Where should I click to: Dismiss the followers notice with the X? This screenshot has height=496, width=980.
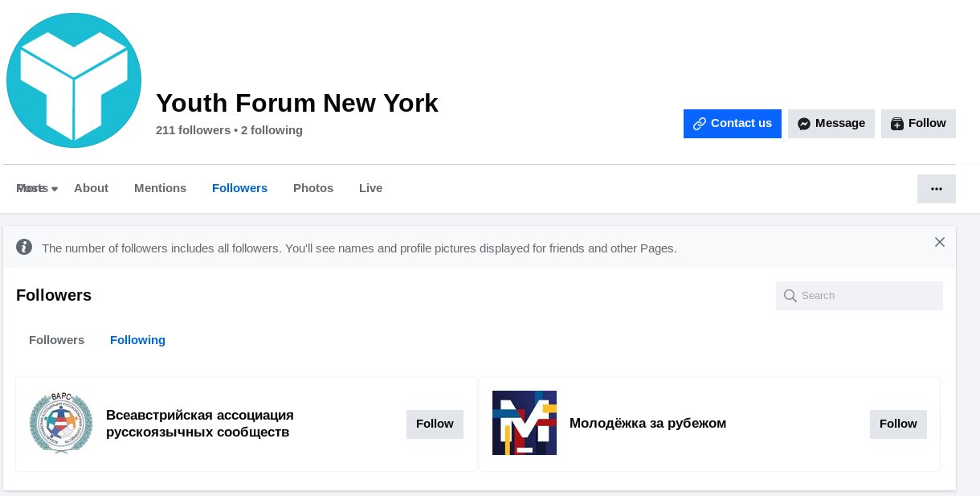(x=940, y=242)
